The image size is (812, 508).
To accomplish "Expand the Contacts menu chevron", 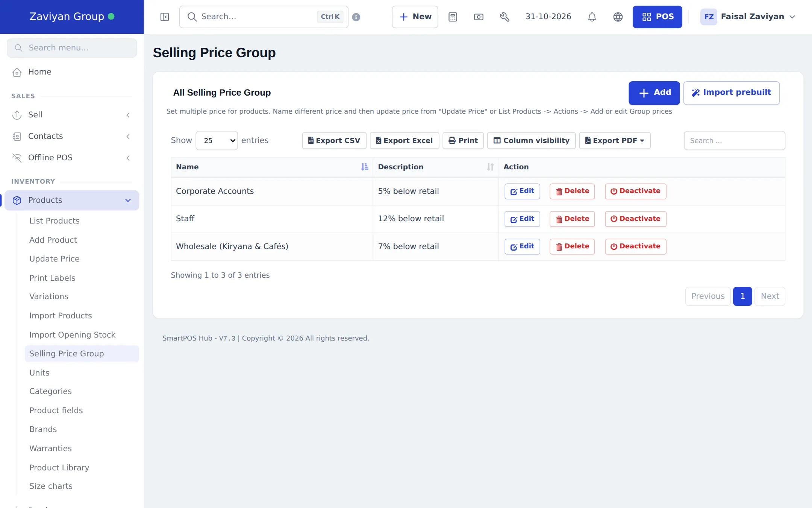I will (128, 137).
